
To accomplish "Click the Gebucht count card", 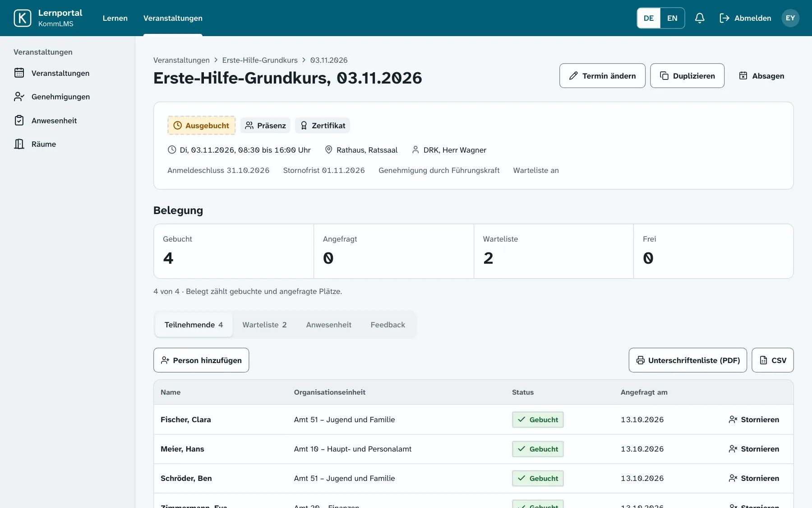I will pyautogui.click(x=234, y=251).
